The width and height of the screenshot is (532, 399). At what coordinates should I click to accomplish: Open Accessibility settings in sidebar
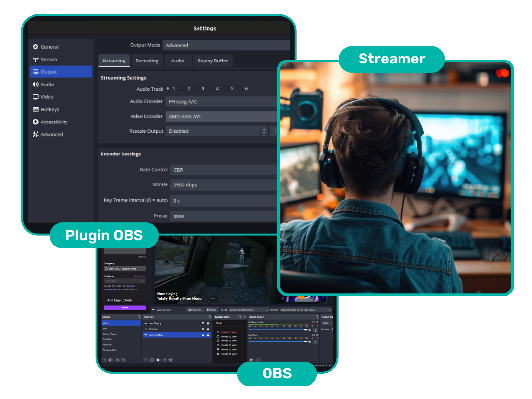coord(51,122)
